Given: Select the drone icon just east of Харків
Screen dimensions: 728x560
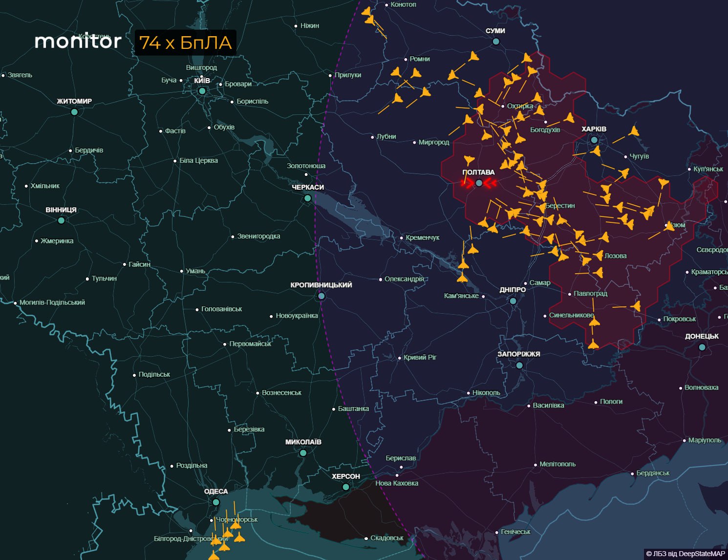Looking at the screenshot, I should (x=633, y=131).
